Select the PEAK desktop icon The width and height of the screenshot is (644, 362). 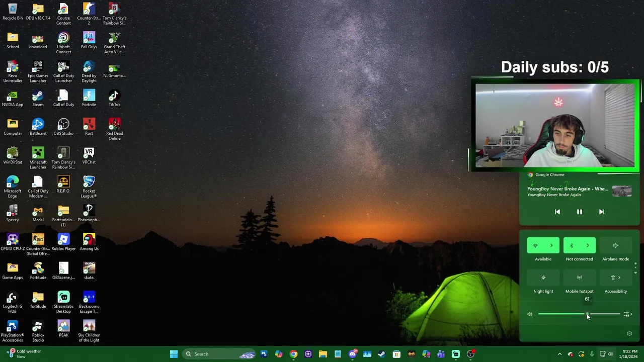pyautogui.click(x=63, y=329)
